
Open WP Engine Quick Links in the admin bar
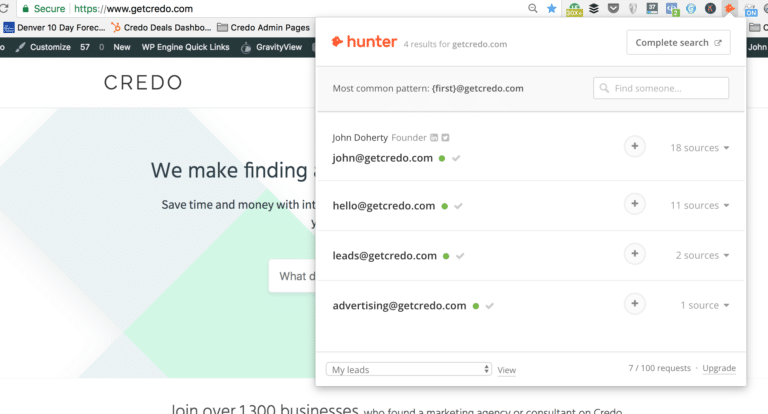pos(186,47)
